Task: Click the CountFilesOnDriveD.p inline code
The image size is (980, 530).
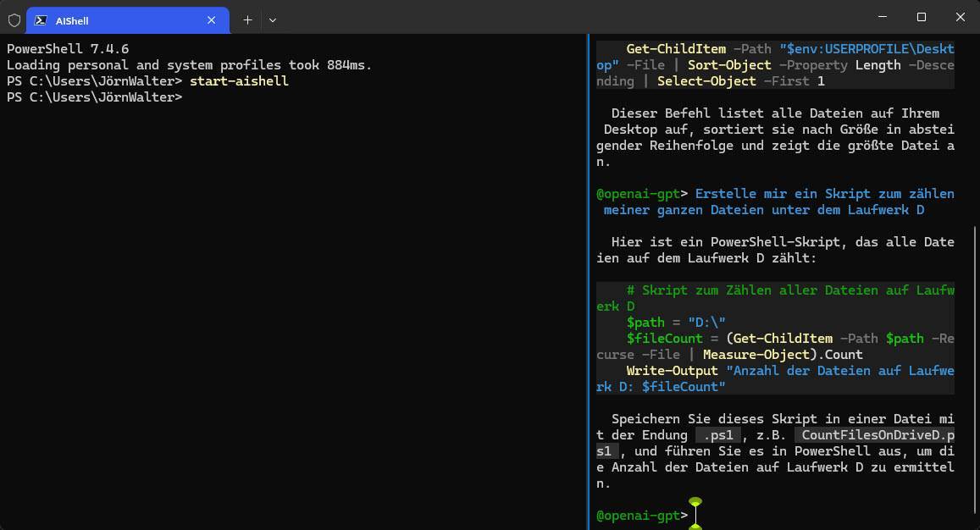Action: tap(874, 435)
